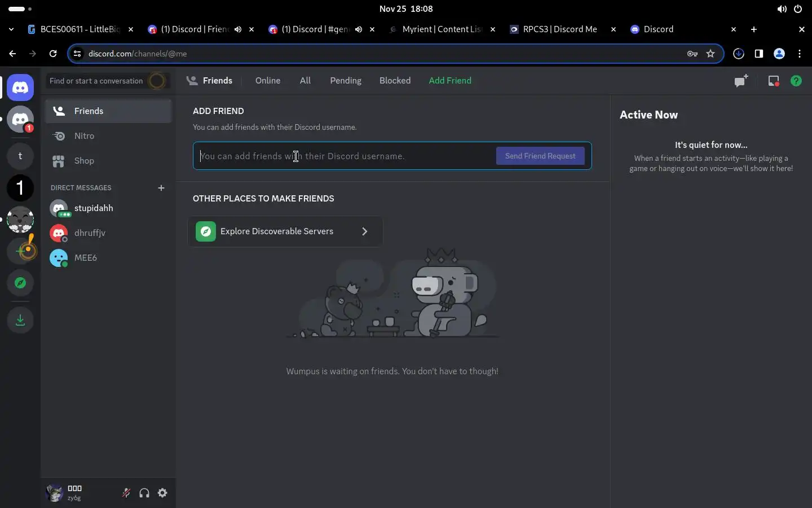Open the server with the large '1' icon
The width and height of the screenshot is (812, 508).
pyautogui.click(x=20, y=188)
